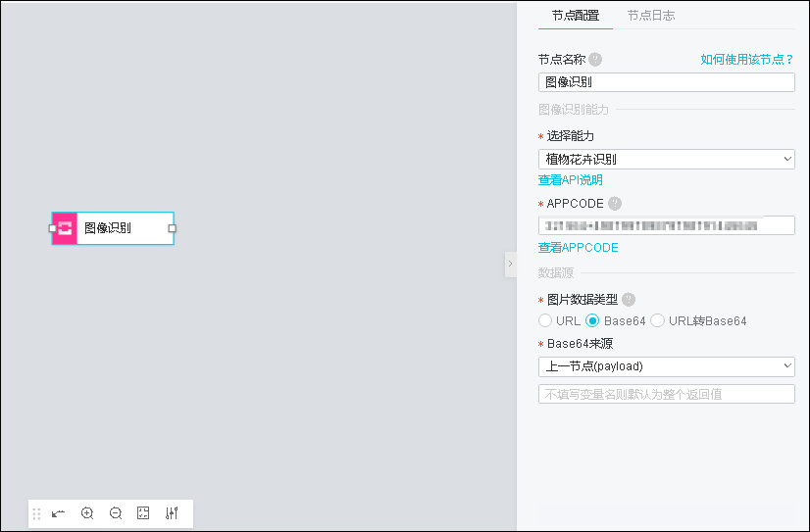Image resolution: width=810 pixels, height=532 pixels.
Task: Select the 图像识别 node label on canvas
Action: (108, 228)
